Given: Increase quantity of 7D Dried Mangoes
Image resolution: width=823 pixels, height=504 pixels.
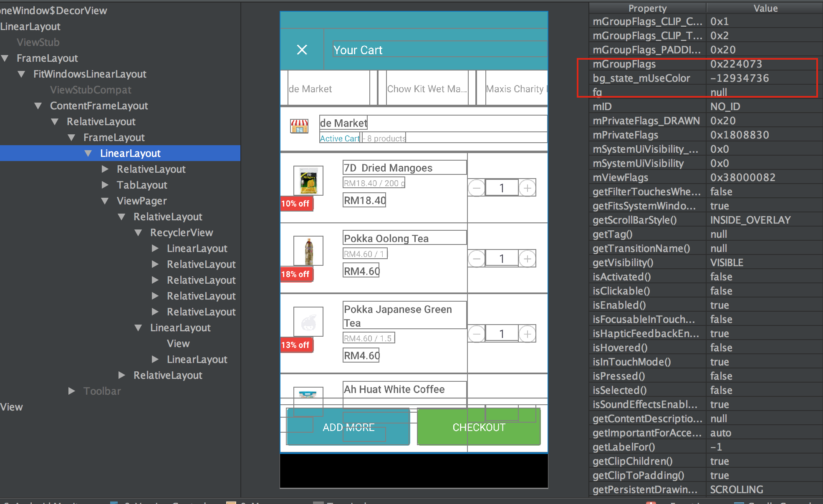Looking at the screenshot, I should coord(528,188).
